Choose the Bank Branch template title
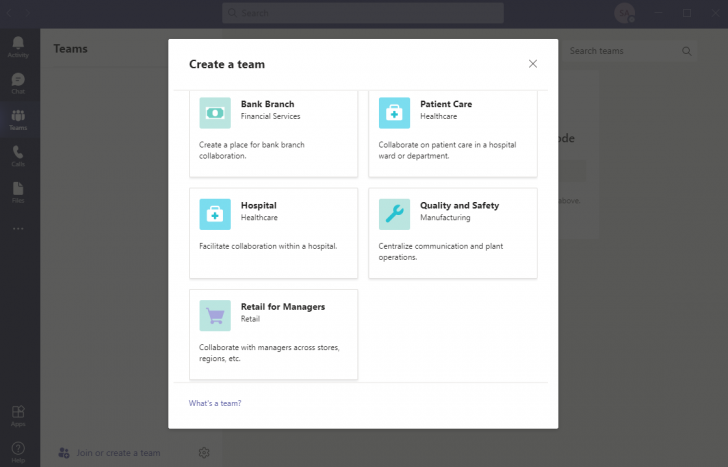 (267, 104)
